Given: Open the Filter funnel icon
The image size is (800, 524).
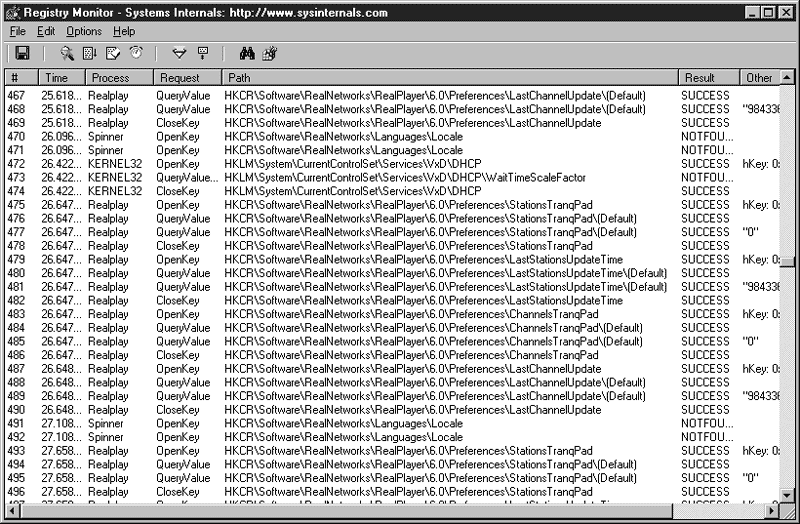Looking at the screenshot, I should 179,53.
